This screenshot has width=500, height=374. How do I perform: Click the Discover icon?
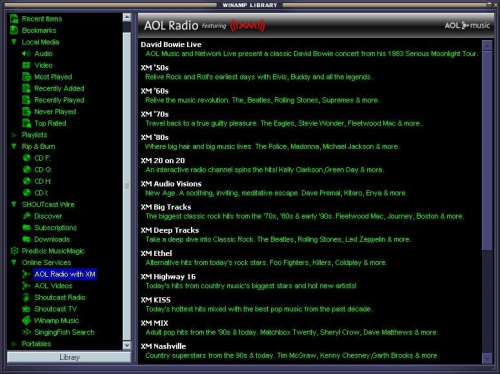pyautogui.click(x=27, y=216)
